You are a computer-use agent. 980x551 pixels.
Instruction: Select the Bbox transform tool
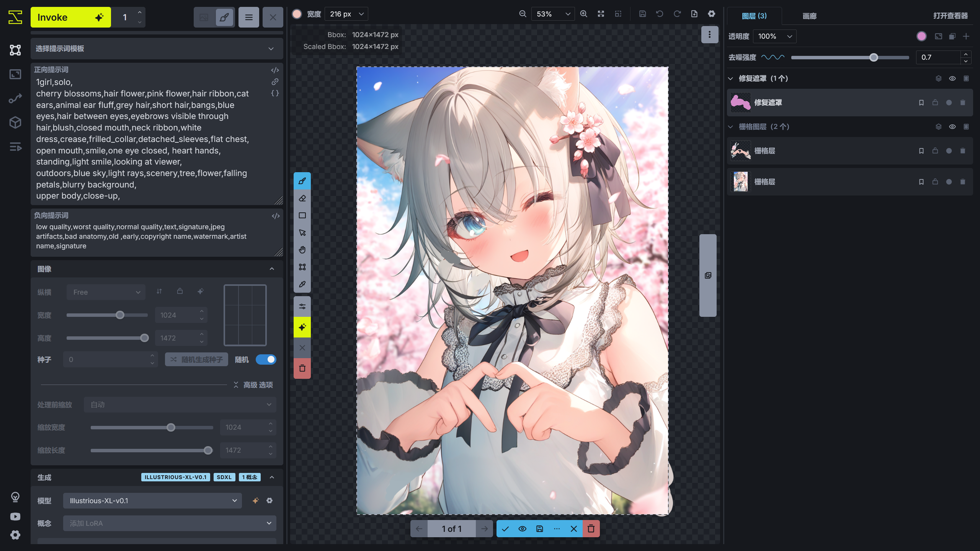302,267
